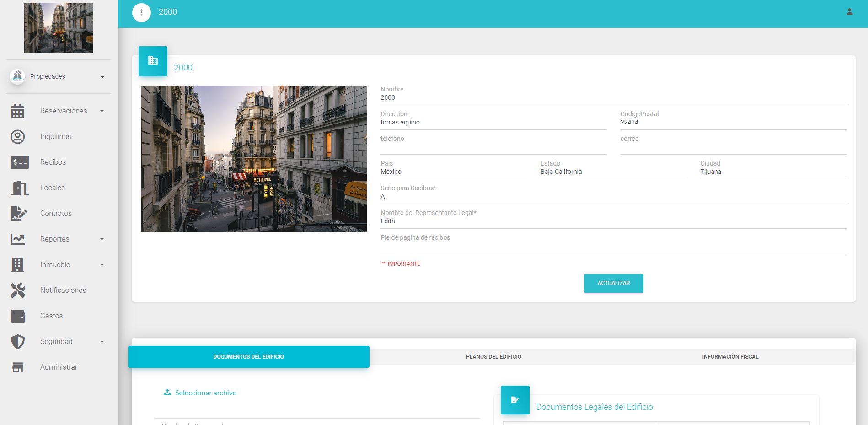The height and width of the screenshot is (425, 868).
Task: Click the empty correo field
Action: click(733, 147)
